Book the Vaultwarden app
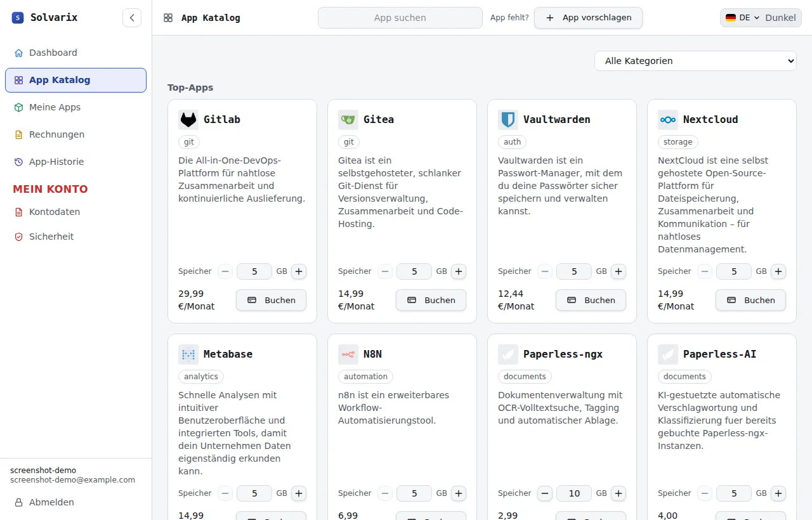 point(591,300)
